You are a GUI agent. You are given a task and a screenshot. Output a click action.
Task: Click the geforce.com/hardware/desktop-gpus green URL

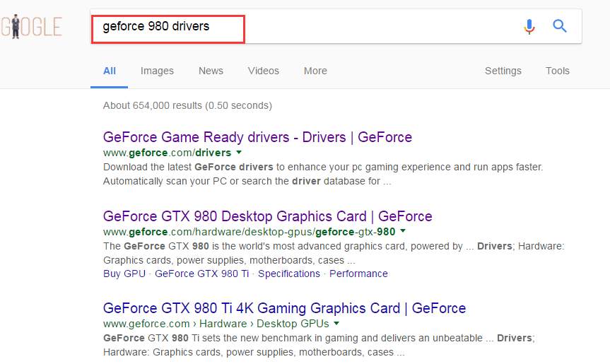tap(249, 232)
